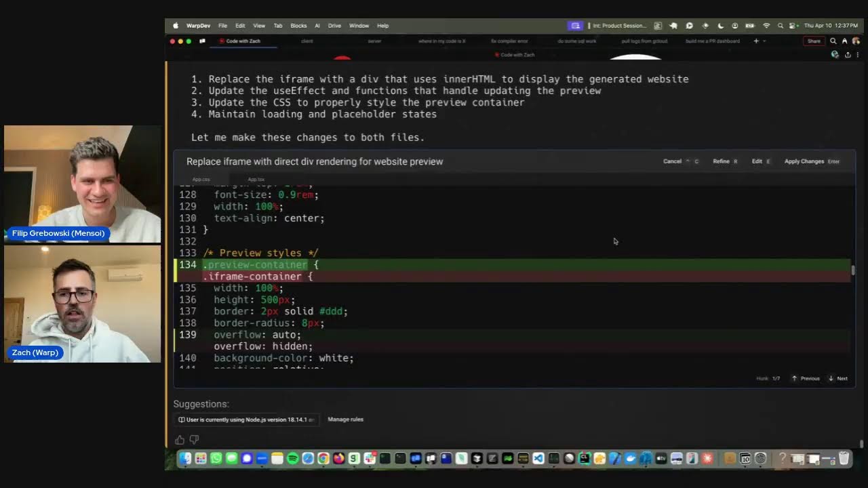Click the book icon beside the Node.js suggestion
Screen dimensions: 868x488
coord(182,420)
